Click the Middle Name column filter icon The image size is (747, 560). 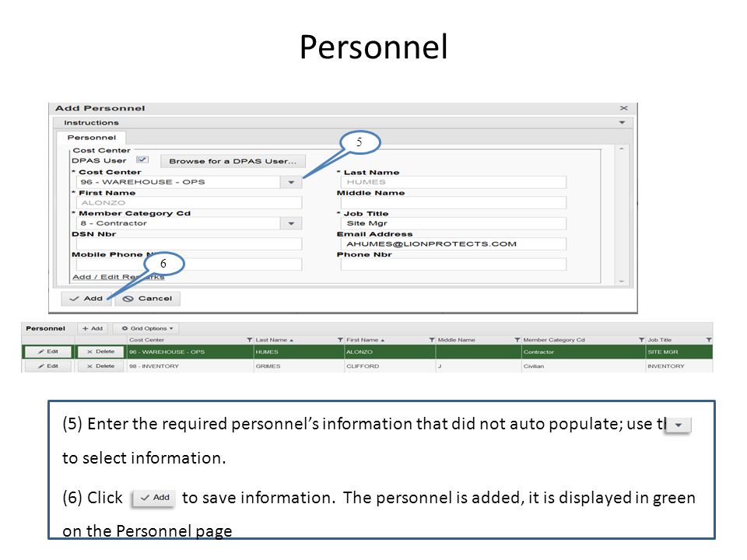click(517, 340)
